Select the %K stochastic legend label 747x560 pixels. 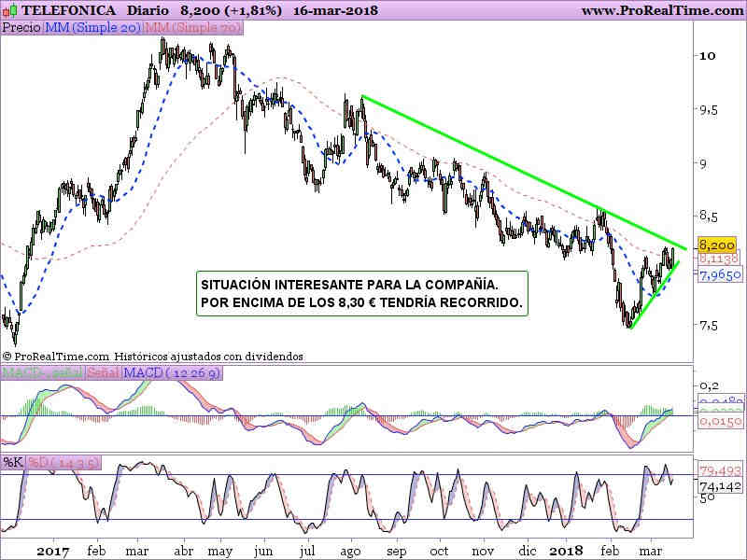pyautogui.click(x=13, y=462)
